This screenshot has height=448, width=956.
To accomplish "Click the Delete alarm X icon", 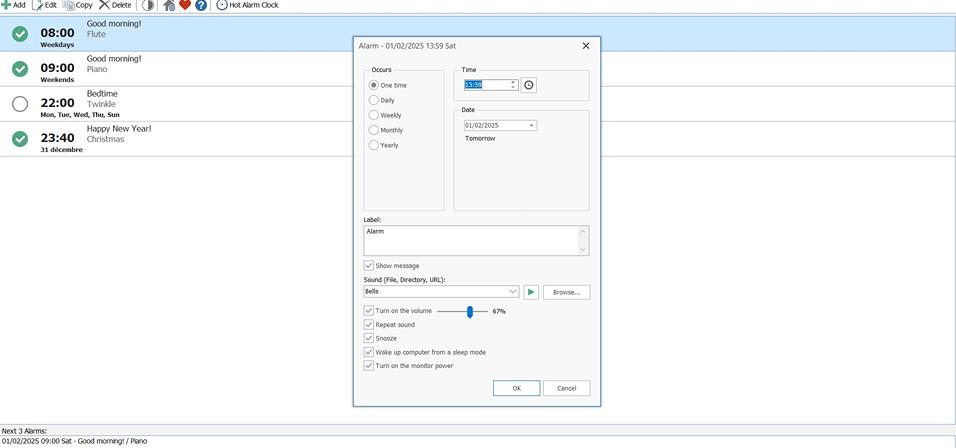I will pyautogui.click(x=104, y=5).
